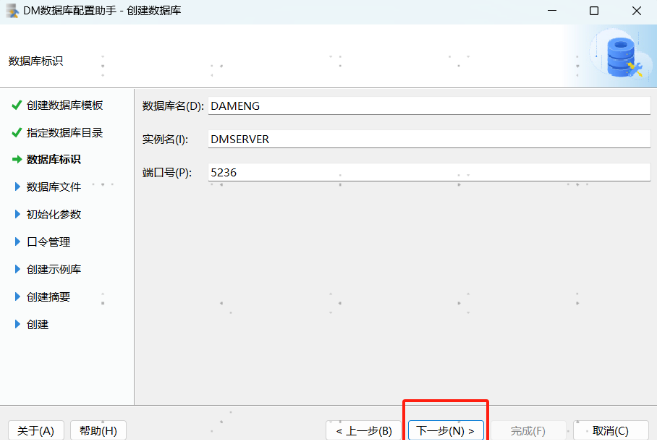Click blue triangle beside 创建示例库
Image resolution: width=657 pixels, height=440 pixels.
coord(17,269)
